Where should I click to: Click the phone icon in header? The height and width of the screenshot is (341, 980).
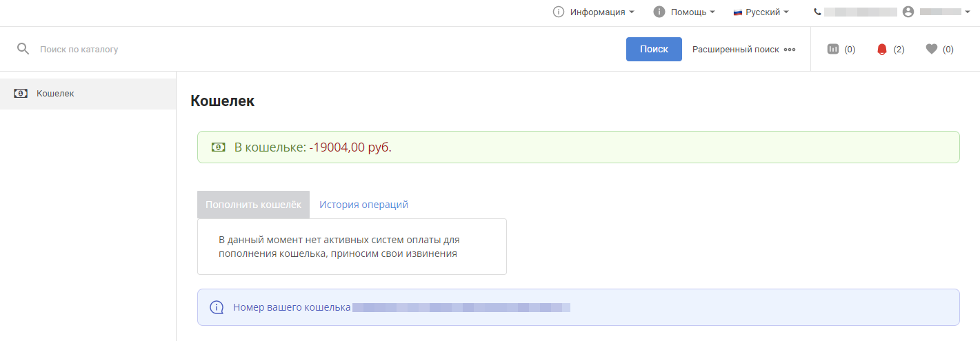[x=818, y=12]
